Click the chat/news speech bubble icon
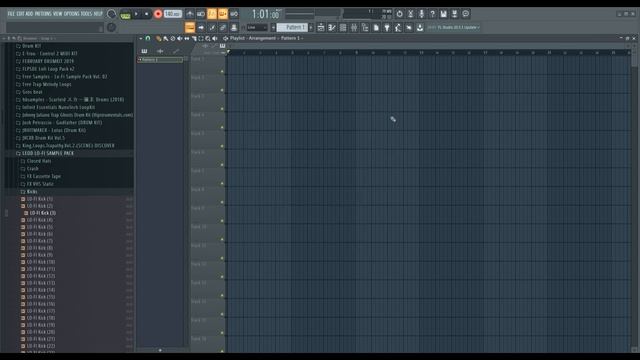This screenshot has height=360, width=640. [465, 14]
